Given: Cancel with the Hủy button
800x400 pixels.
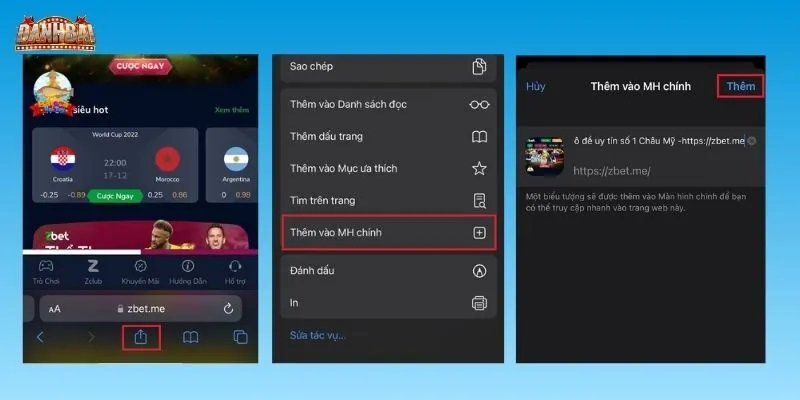Looking at the screenshot, I should click(536, 86).
